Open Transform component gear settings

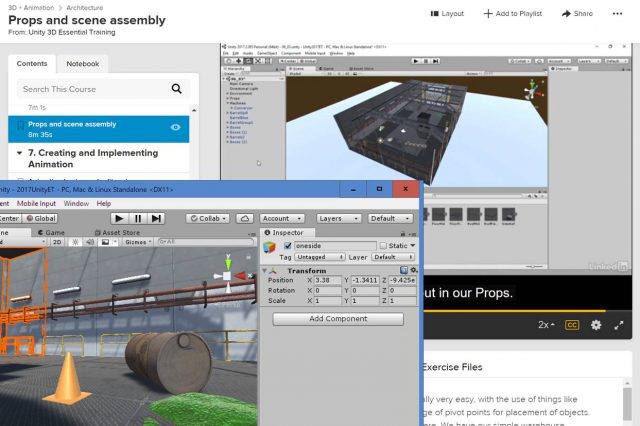(x=413, y=270)
